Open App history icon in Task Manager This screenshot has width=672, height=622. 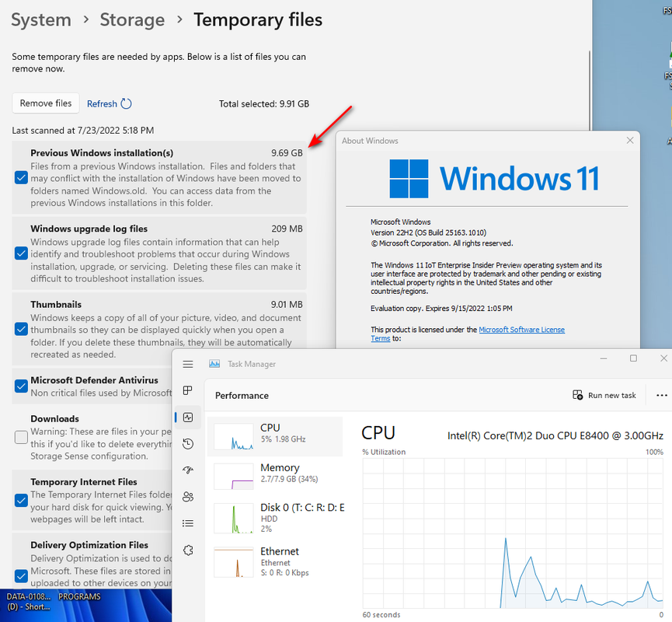tap(188, 443)
